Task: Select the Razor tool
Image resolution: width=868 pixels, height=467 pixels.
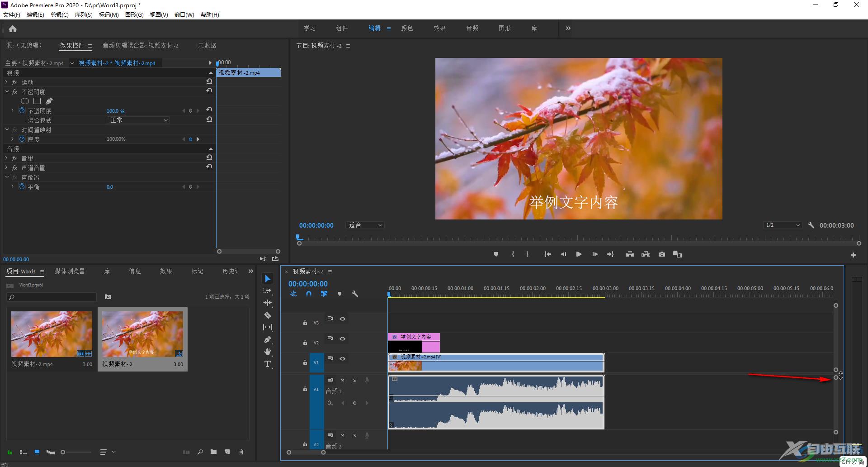Action: pyautogui.click(x=268, y=315)
